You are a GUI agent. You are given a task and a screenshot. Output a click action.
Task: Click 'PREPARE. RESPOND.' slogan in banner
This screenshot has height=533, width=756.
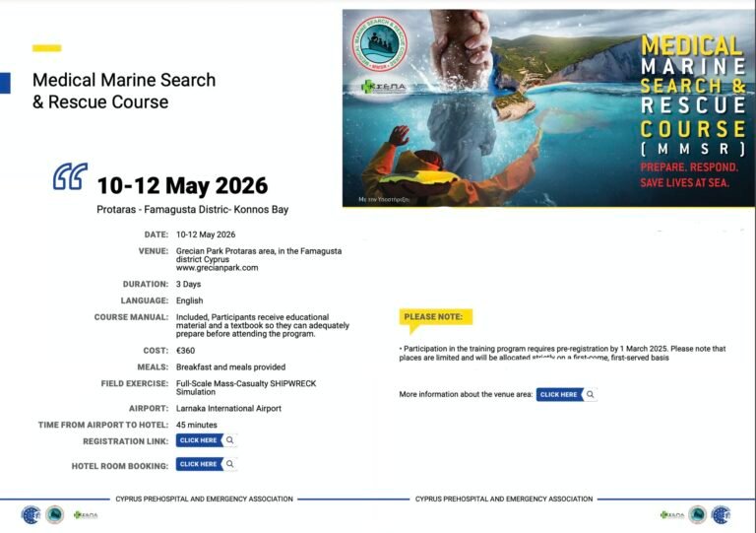689,167
